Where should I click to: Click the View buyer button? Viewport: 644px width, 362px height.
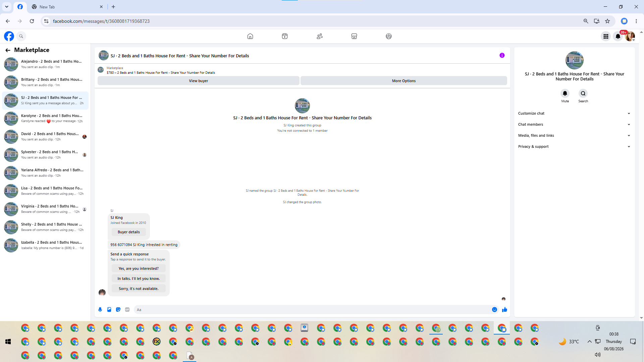[199, 81]
